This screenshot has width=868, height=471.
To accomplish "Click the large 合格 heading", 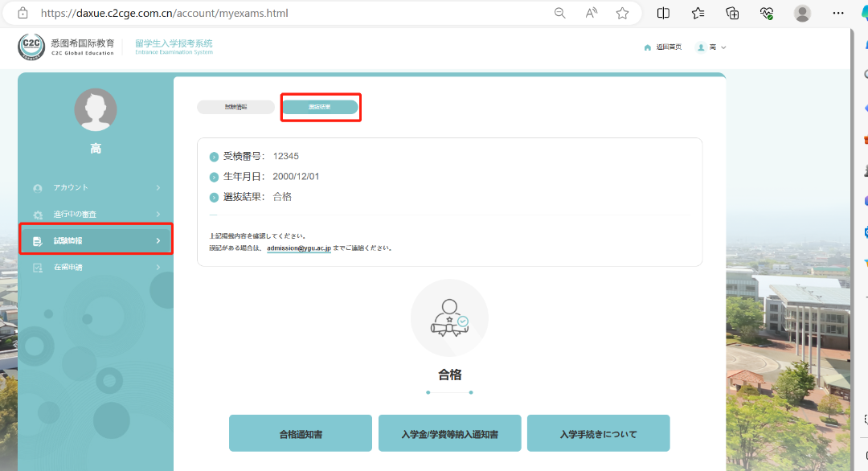I will pos(449,375).
